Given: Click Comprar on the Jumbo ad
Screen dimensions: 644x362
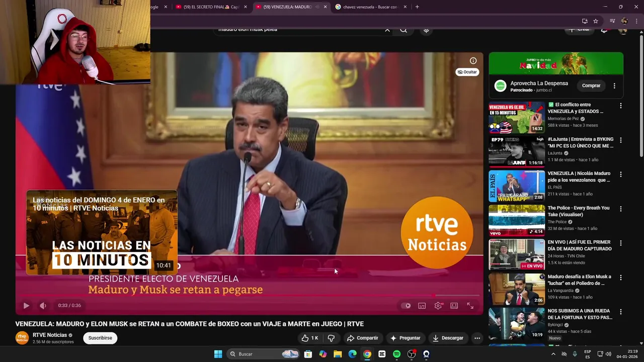Looking at the screenshot, I should (x=591, y=85).
